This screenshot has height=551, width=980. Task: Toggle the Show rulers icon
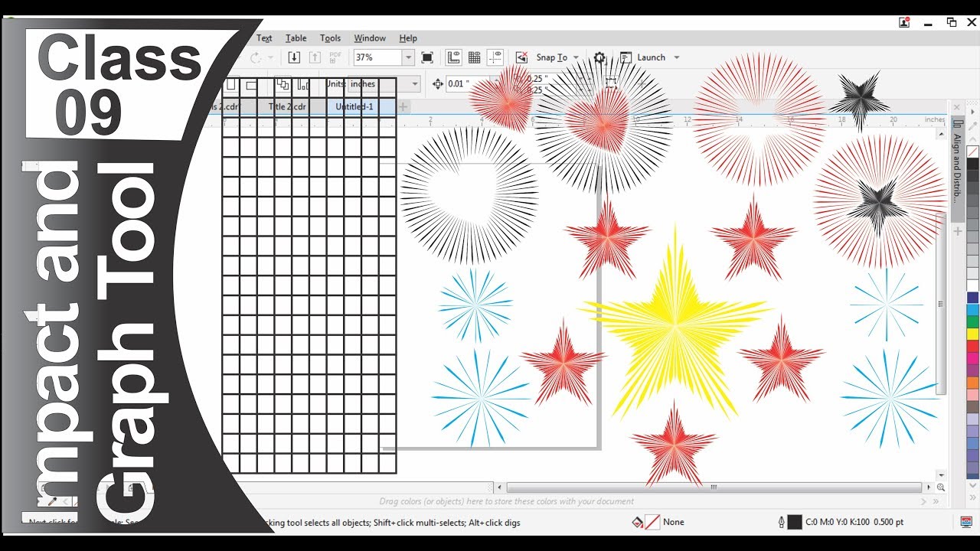(453, 57)
